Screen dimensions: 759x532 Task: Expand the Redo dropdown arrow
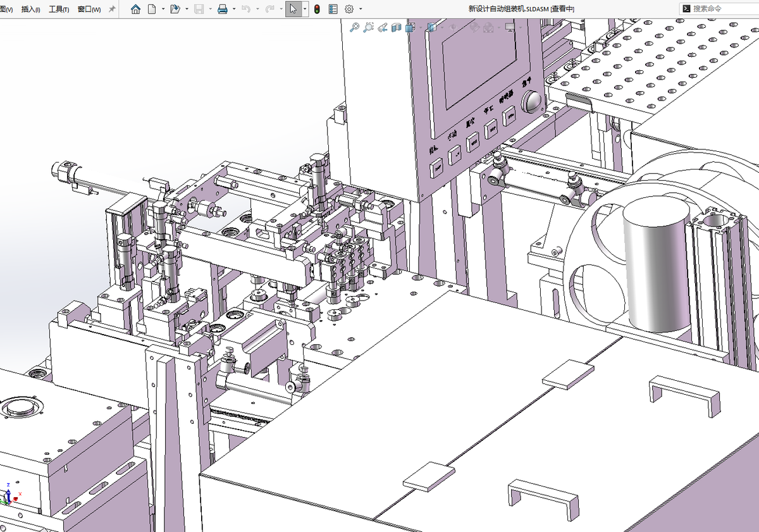pyautogui.click(x=280, y=9)
